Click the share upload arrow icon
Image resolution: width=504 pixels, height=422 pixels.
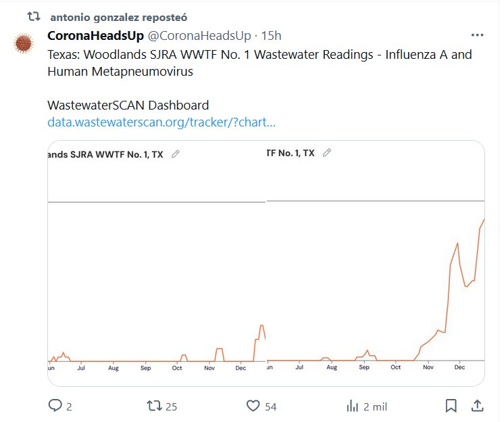(476, 406)
